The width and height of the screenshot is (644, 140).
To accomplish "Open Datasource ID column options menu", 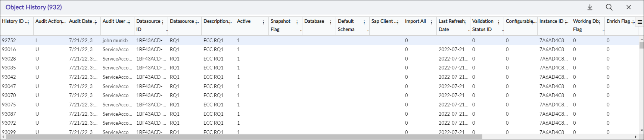I will pos(163,22).
